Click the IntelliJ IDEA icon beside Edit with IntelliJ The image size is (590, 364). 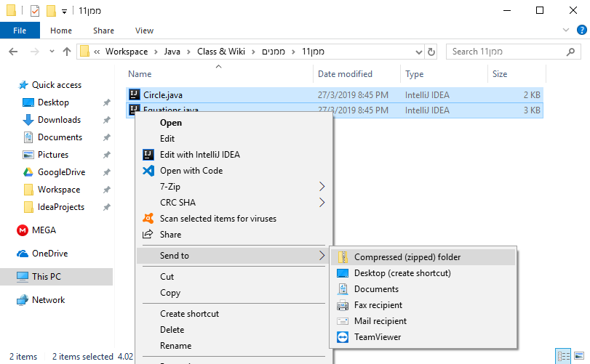[x=148, y=155]
